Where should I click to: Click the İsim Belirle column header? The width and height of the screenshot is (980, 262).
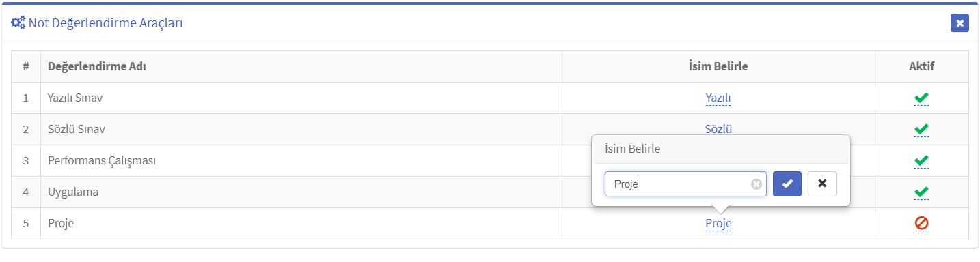[718, 67]
